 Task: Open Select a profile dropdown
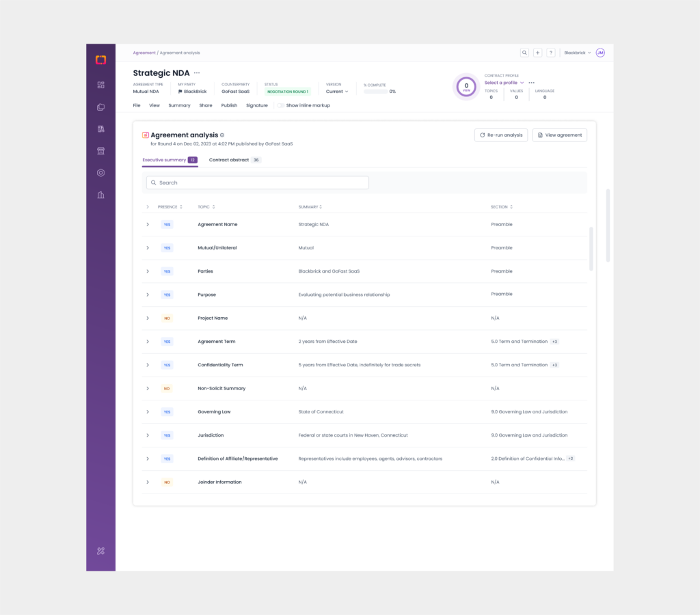[x=504, y=83]
